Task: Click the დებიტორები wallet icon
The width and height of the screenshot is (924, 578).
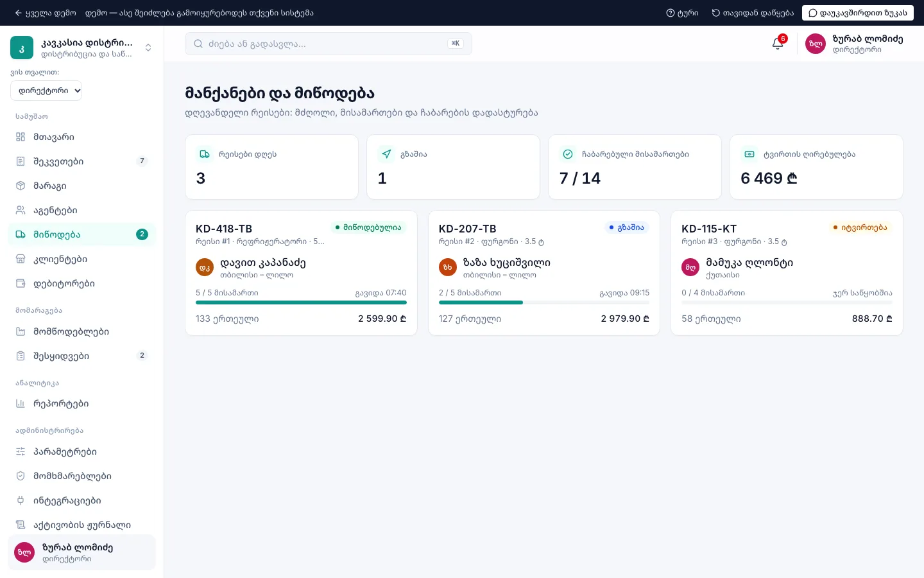Action: click(x=21, y=283)
